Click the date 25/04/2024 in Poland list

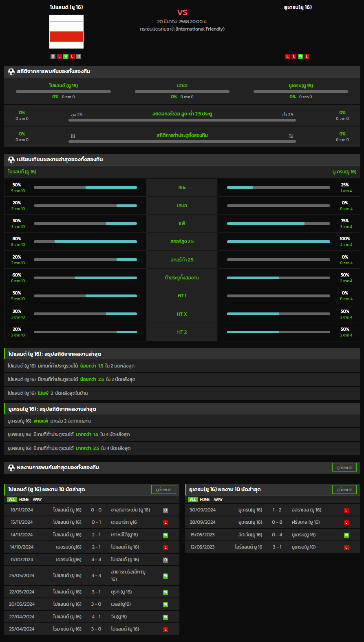pyautogui.click(x=22, y=629)
